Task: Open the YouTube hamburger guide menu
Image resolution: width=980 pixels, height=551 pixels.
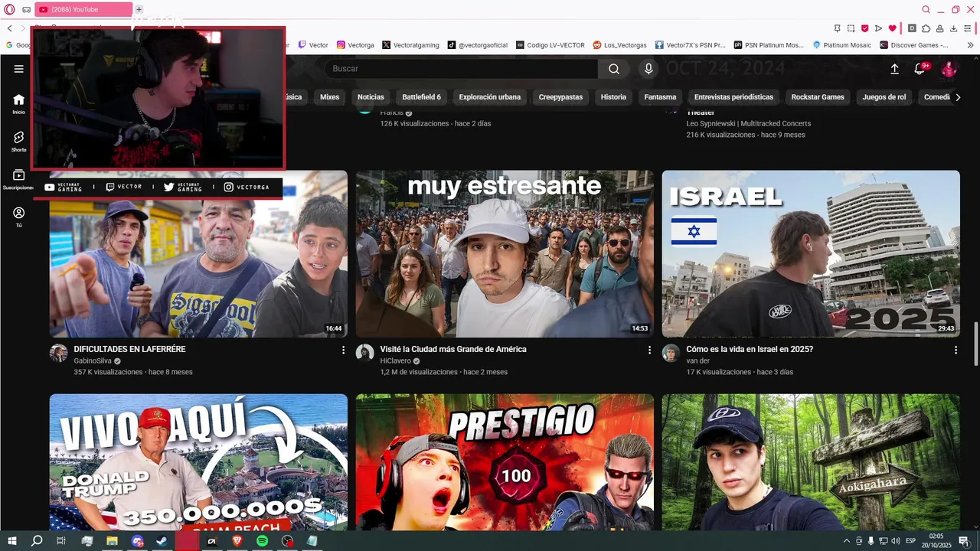Action: point(18,69)
